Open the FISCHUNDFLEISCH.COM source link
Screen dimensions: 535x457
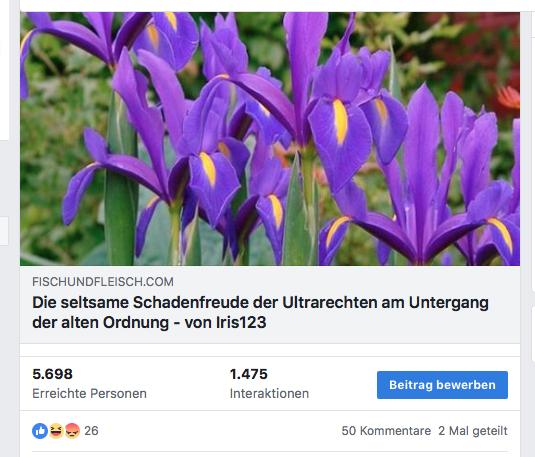click(103, 282)
